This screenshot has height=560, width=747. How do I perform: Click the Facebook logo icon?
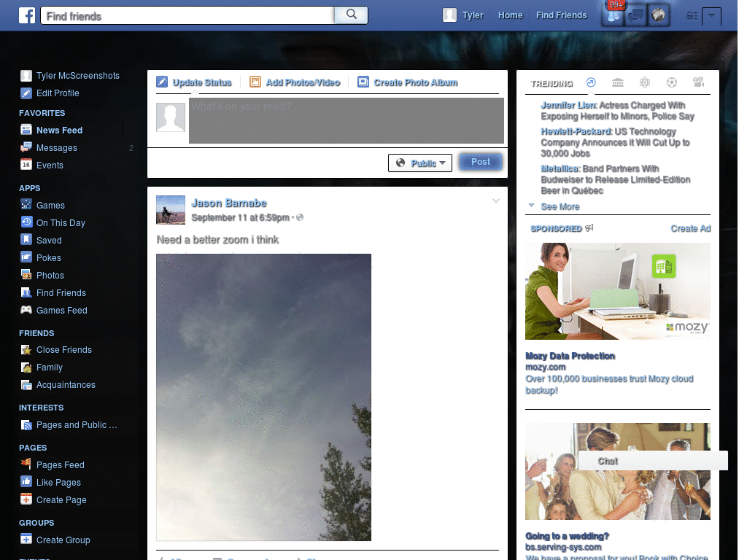pos(27,15)
